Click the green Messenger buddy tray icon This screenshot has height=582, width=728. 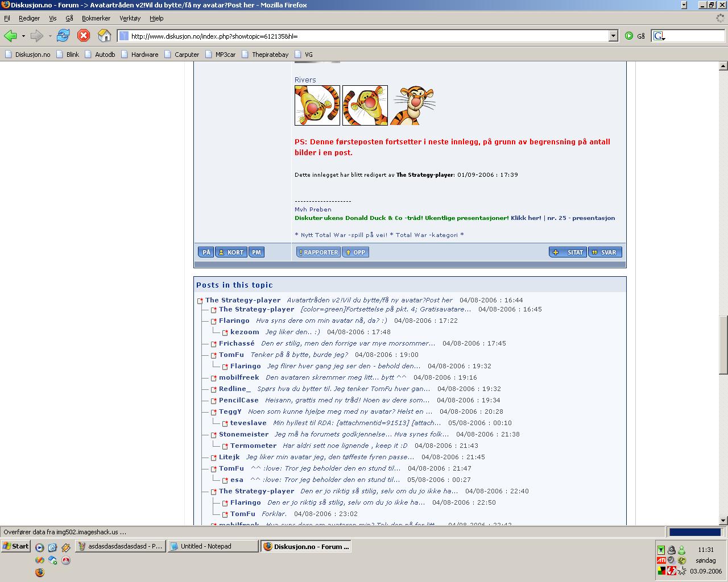(x=681, y=550)
